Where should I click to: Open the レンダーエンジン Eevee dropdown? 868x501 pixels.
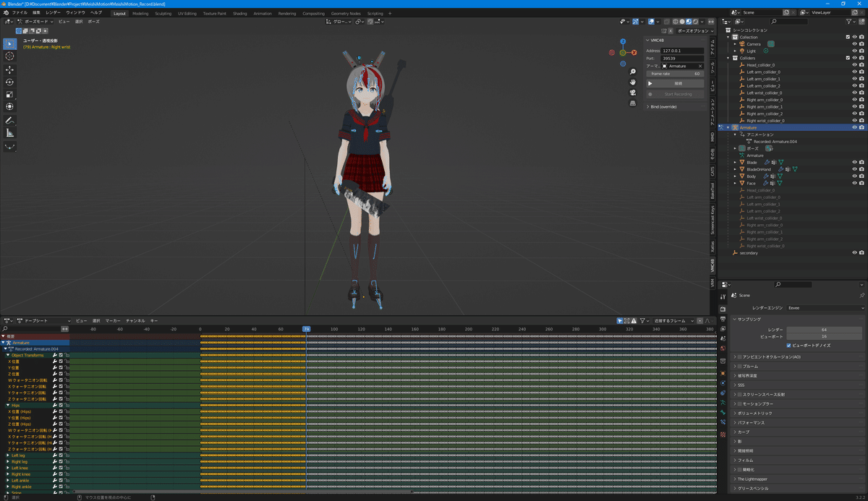pos(826,308)
